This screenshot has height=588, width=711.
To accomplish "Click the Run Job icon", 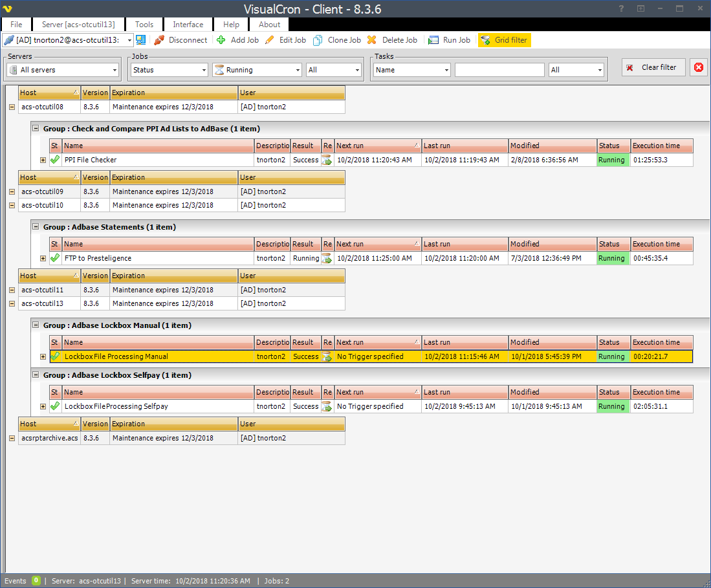I will (433, 40).
